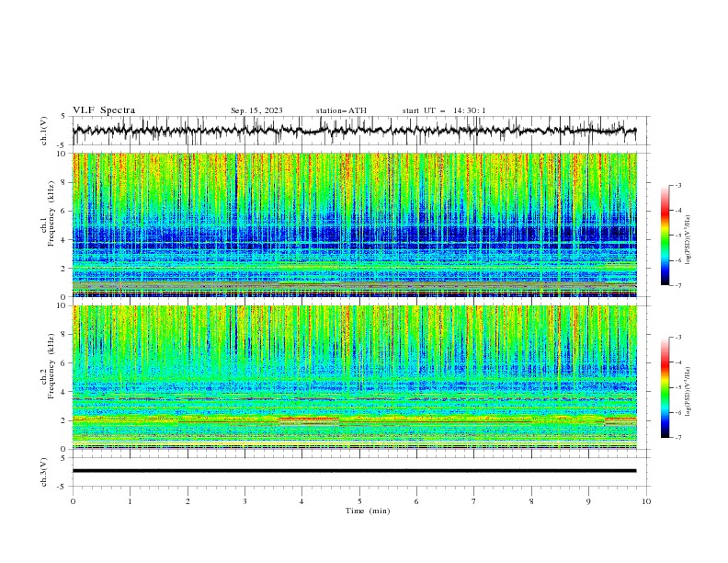The width and height of the screenshot is (728, 563).
Task: Click time axis tick label "1"
Action: 131,501
